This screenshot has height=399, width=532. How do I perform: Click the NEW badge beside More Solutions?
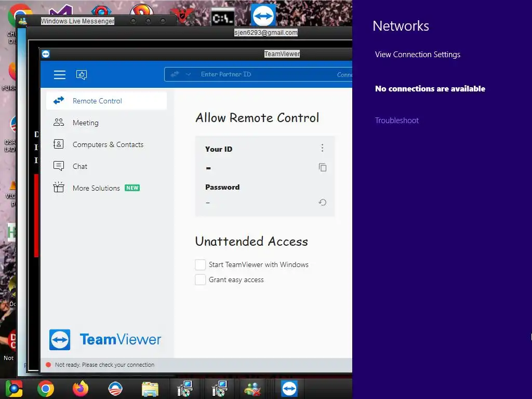coord(132,188)
